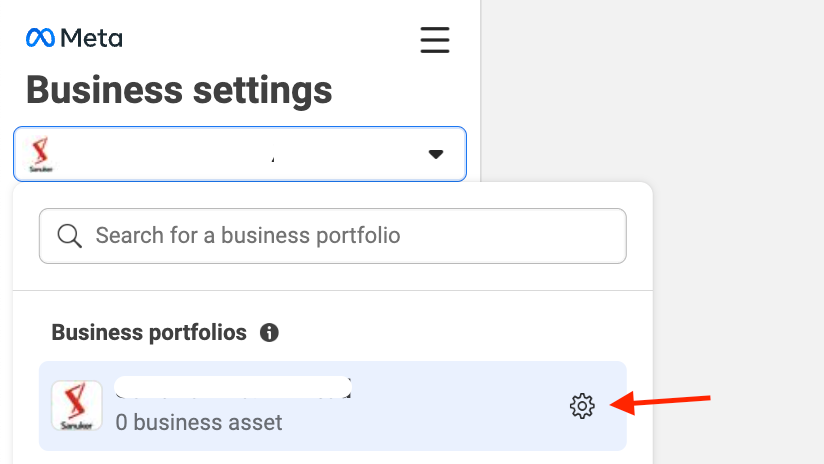The width and height of the screenshot is (824, 464).
Task: Click the Meta wordmark text
Action: (x=91, y=38)
